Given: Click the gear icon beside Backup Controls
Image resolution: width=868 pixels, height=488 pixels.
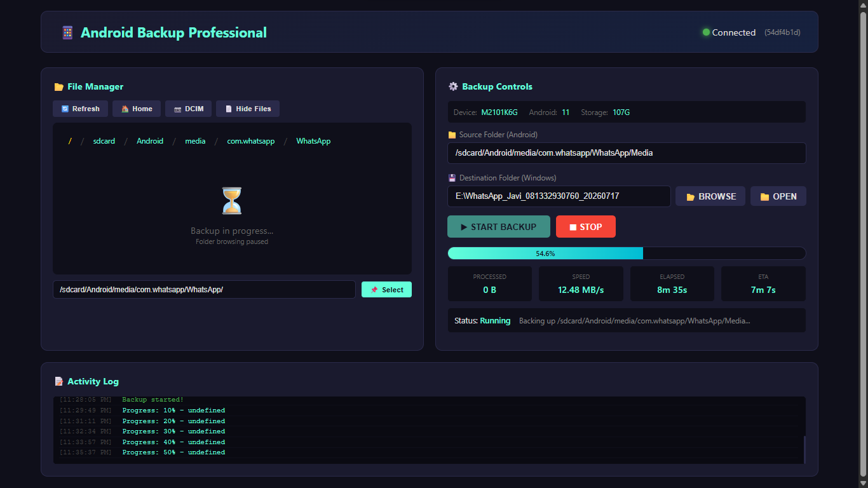Looking at the screenshot, I should pyautogui.click(x=453, y=86).
